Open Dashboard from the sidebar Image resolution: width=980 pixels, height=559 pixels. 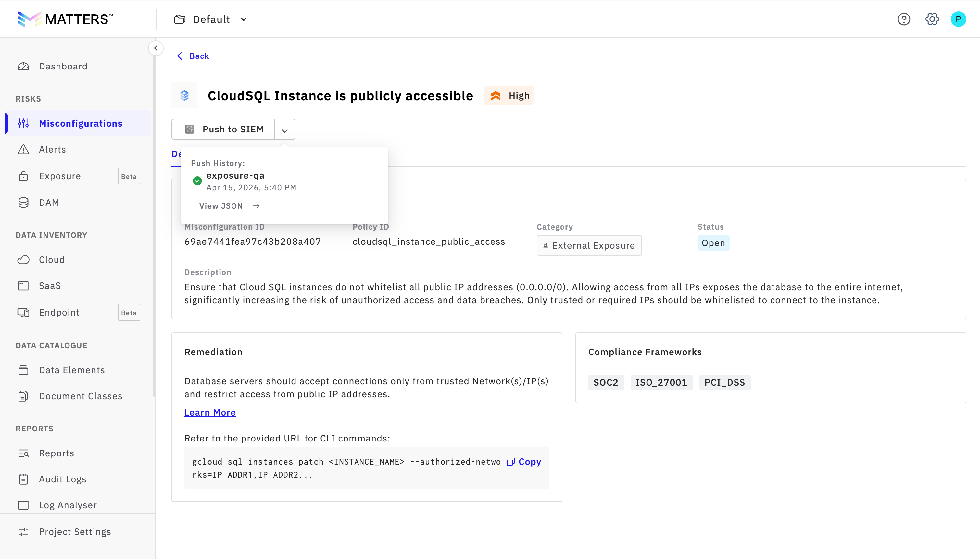63,67
